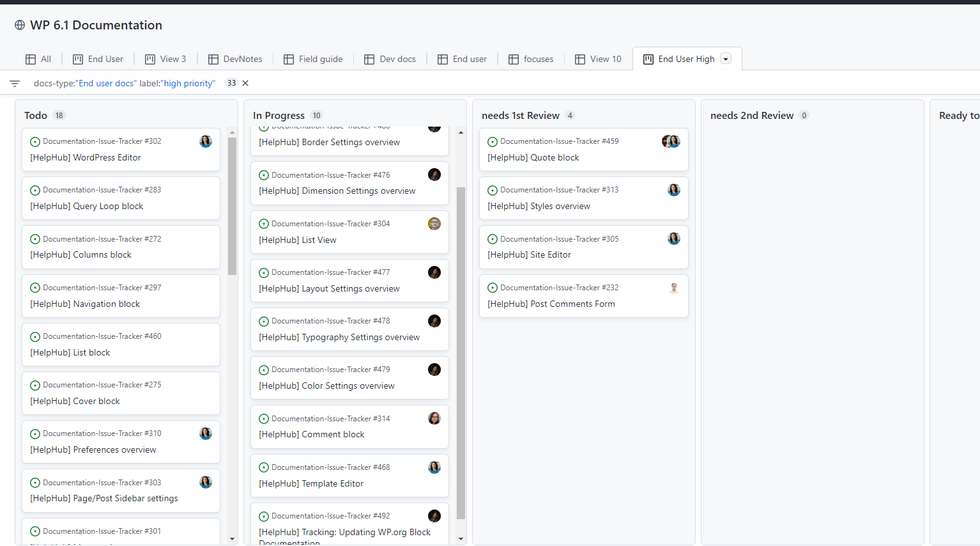Viewport: 980px width, 546px height.
Task: Open [HelpHub] Preferences overview issue
Action: click(x=93, y=449)
